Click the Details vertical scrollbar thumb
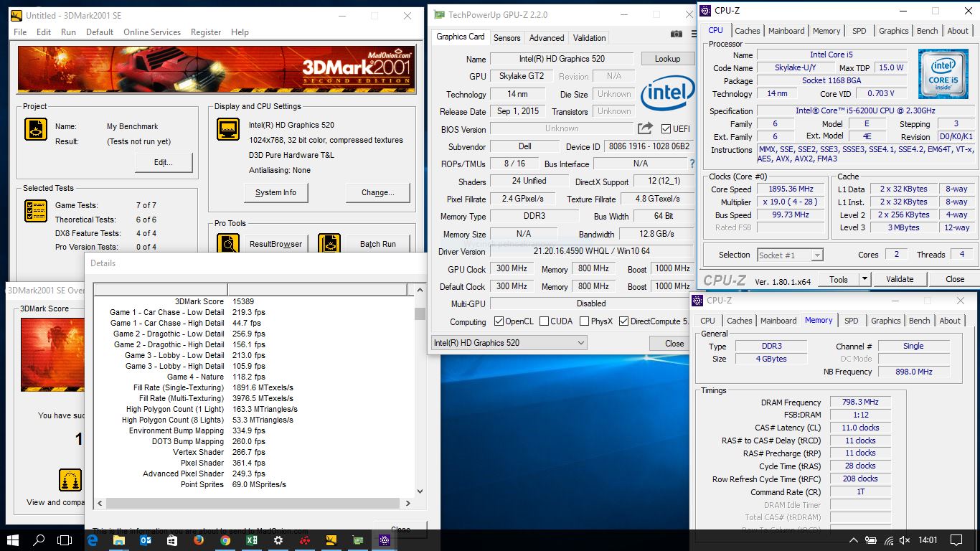The width and height of the screenshot is (980, 551). (x=420, y=314)
